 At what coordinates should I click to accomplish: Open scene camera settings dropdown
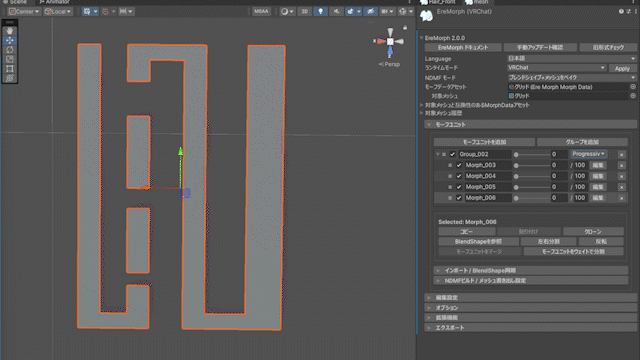[387, 11]
